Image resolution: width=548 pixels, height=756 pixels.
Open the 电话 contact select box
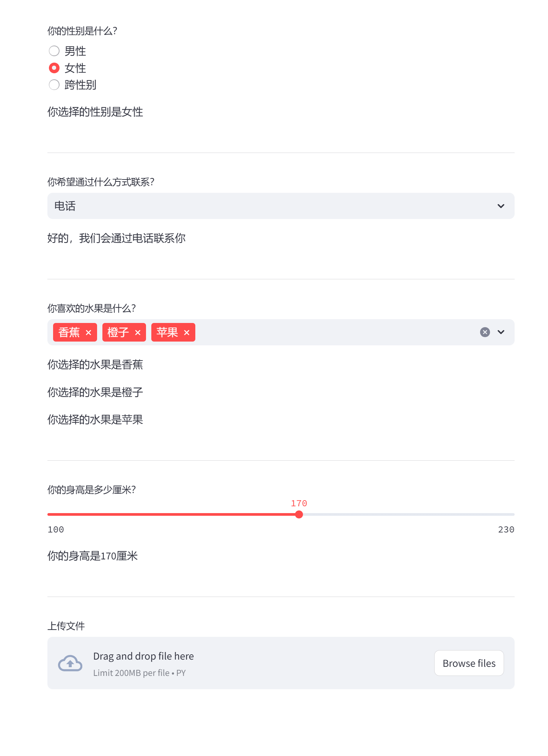(265, 206)
